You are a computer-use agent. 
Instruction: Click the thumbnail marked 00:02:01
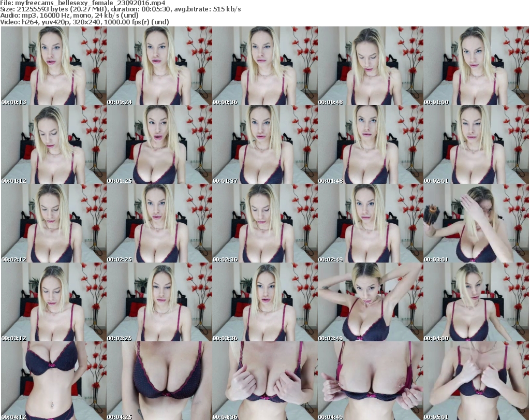(476, 144)
